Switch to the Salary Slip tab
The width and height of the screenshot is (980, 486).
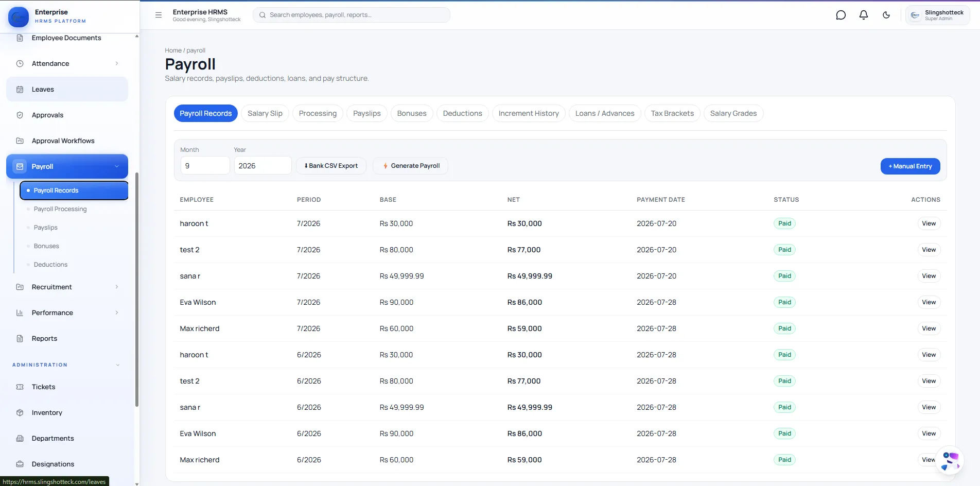[265, 113]
